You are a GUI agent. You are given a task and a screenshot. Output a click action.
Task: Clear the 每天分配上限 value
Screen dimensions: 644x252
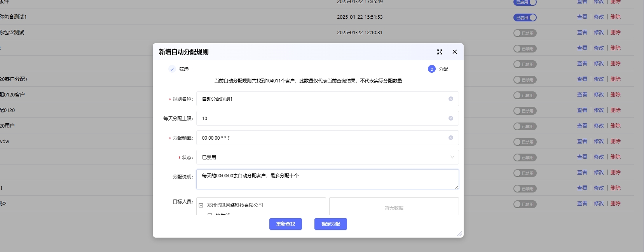450,118
